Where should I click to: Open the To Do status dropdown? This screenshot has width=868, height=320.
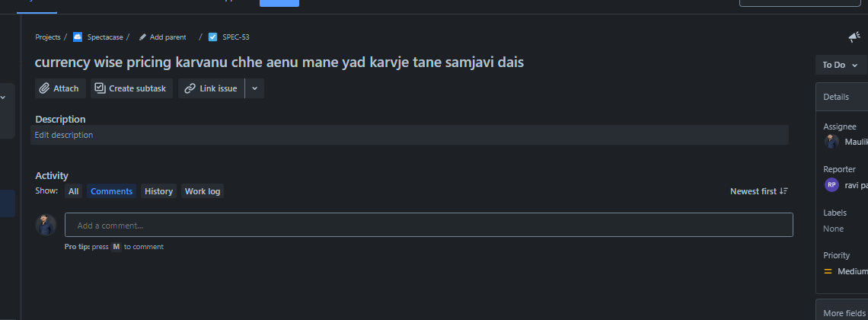point(840,65)
